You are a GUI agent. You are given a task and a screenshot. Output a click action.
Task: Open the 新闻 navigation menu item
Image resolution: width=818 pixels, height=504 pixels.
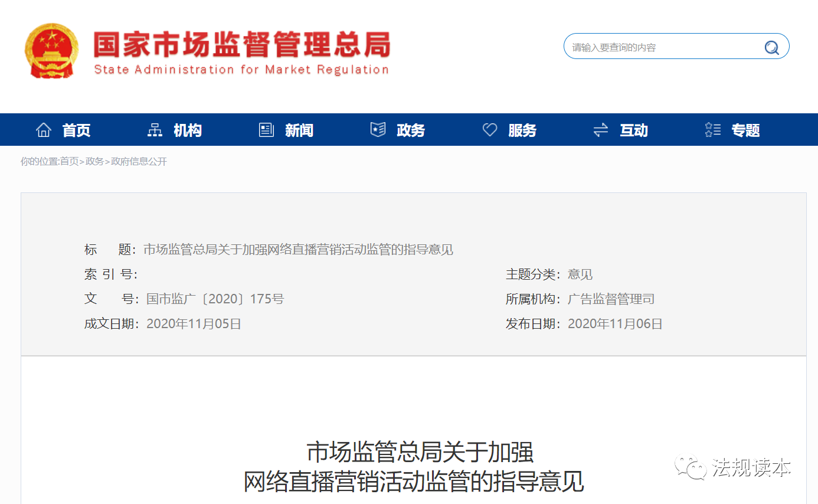[299, 130]
